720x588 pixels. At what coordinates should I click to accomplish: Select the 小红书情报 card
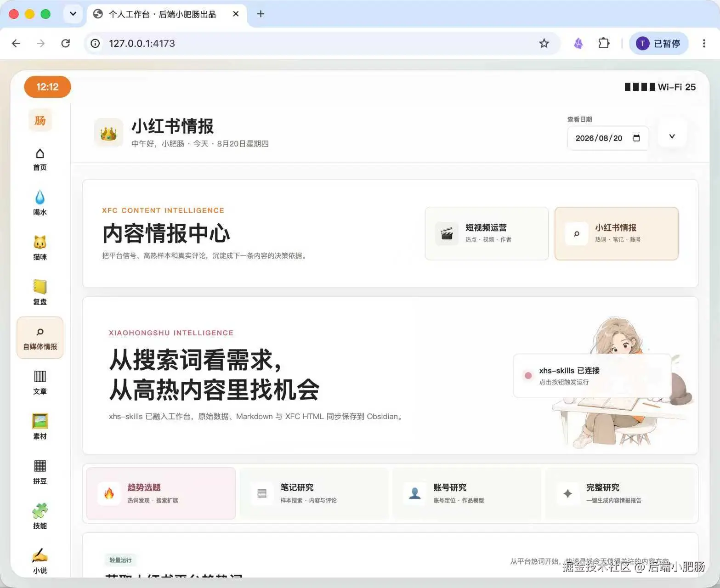pyautogui.click(x=616, y=233)
